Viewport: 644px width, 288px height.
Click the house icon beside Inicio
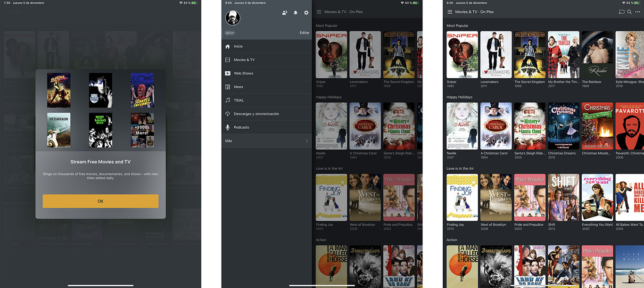[x=228, y=46]
